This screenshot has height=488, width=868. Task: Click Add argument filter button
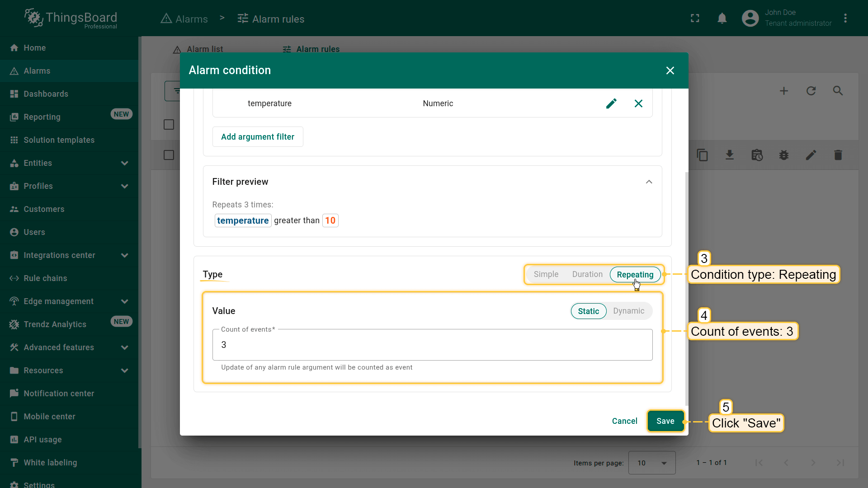pyautogui.click(x=257, y=137)
